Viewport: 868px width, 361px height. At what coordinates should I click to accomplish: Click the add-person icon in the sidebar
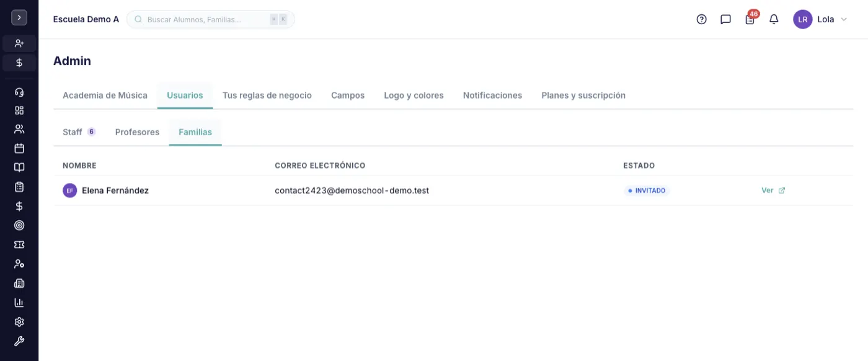(19, 43)
